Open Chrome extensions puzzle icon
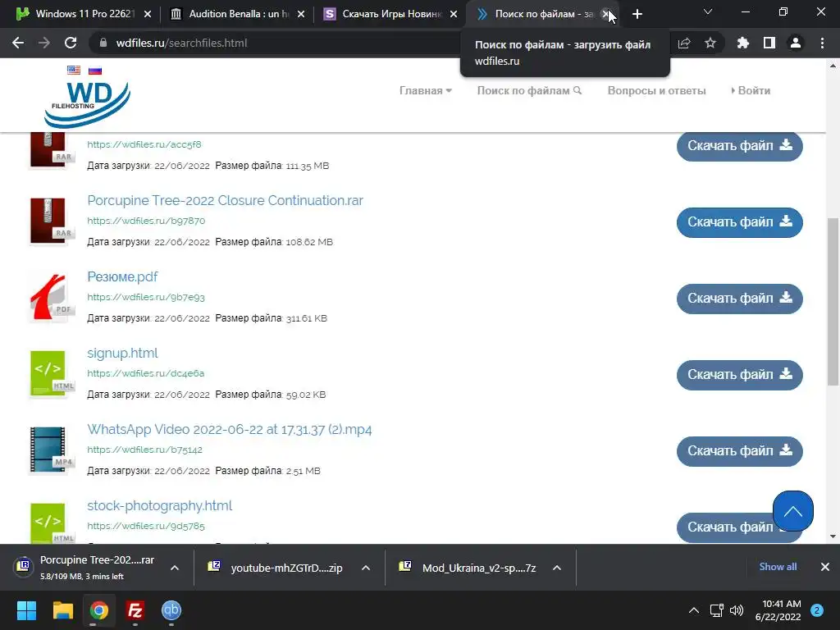The height and width of the screenshot is (630, 840). click(x=742, y=43)
